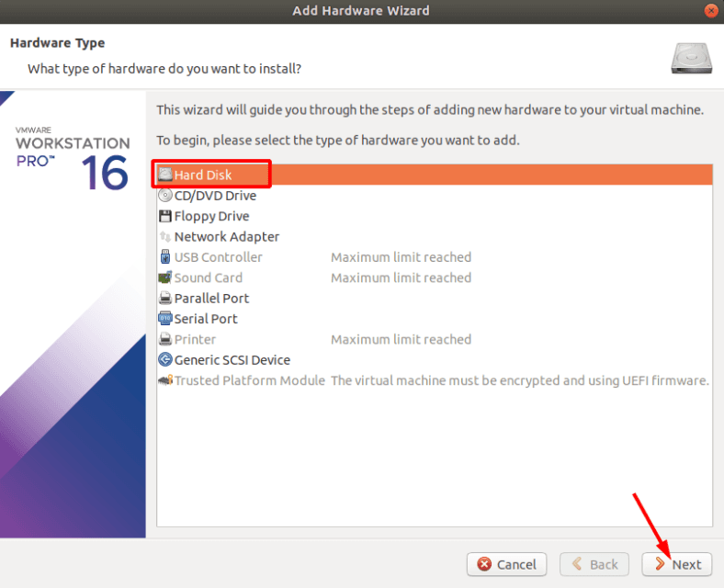The height and width of the screenshot is (588, 724).
Task: Choose Parallel Port from list
Action: tap(435, 299)
